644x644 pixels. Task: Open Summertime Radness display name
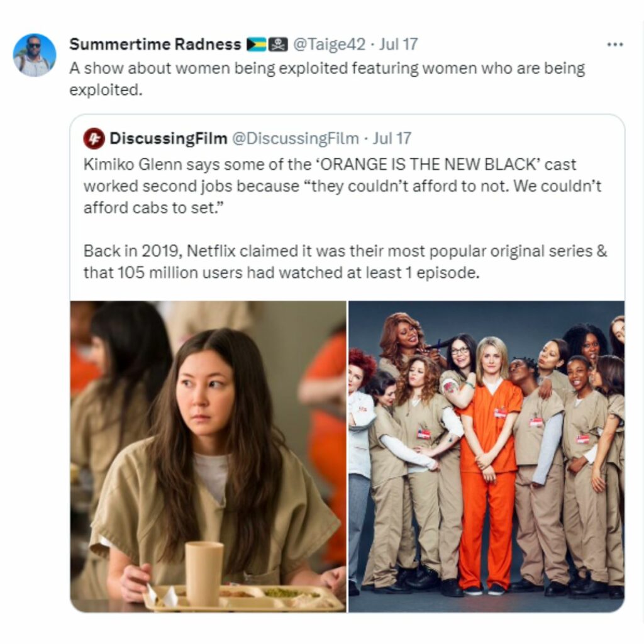click(155, 45)
